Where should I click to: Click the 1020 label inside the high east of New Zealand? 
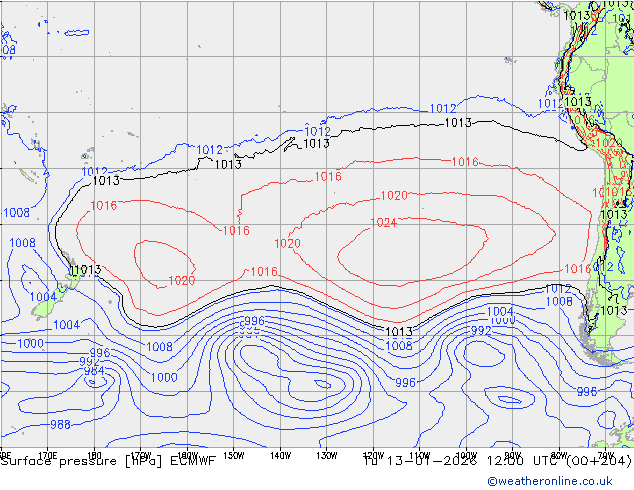coord(182,281)
